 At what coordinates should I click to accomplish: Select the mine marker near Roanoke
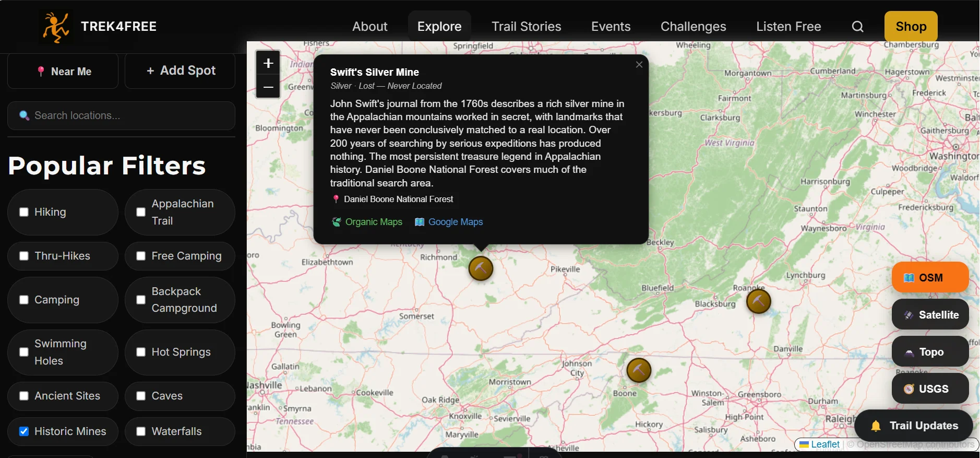(x=759, y=301)
